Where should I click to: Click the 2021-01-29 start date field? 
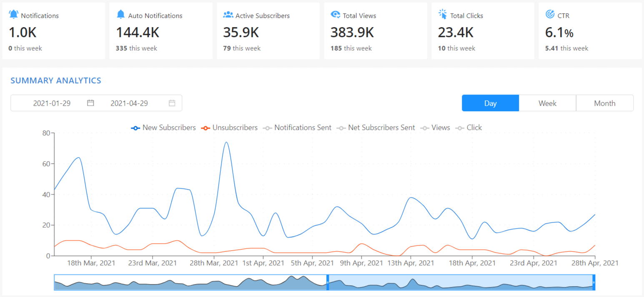tap(52, 103)
